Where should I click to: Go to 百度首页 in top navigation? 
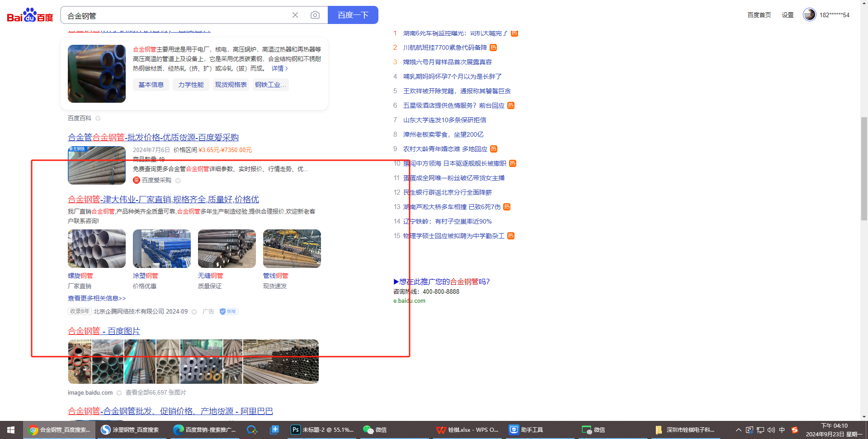click(759, 15)
